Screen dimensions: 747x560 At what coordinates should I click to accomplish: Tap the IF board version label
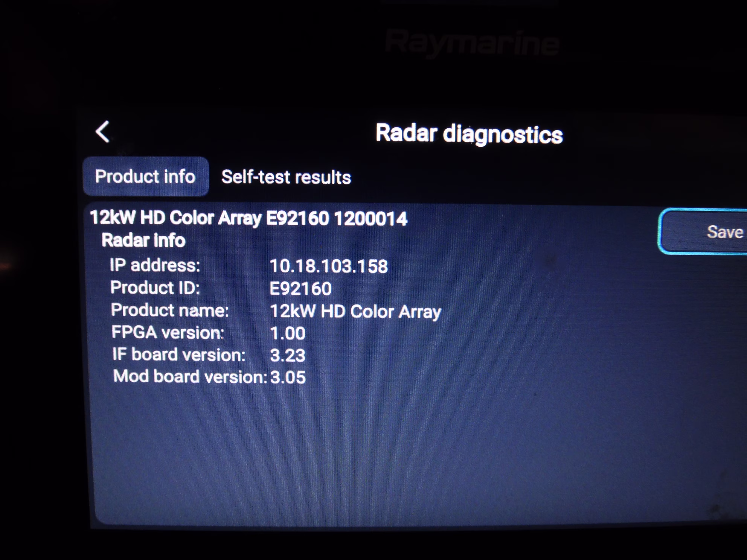tap(179, 355)
